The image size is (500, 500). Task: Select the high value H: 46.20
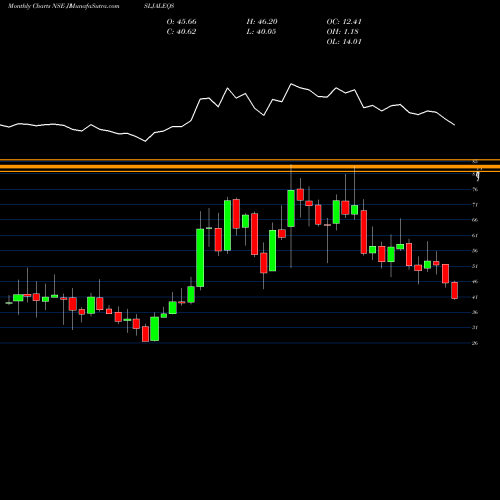(x=262, y=22)
